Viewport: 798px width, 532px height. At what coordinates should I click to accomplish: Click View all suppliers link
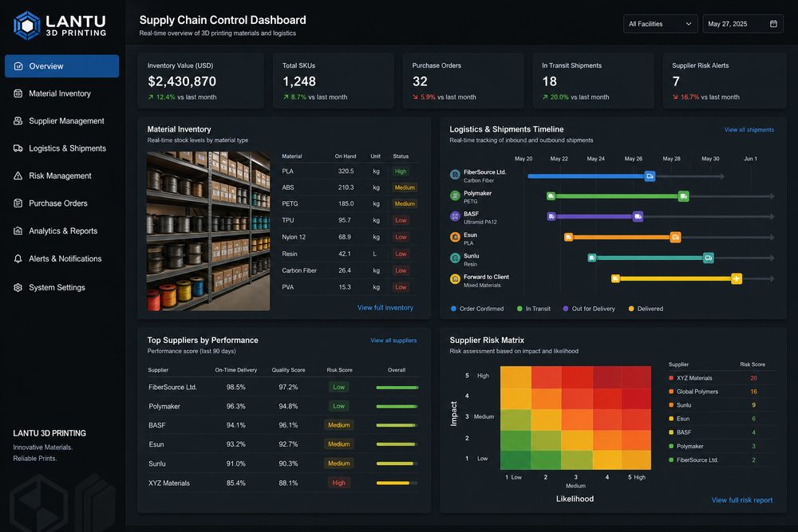pyautogui.click(x=393, y=341)
